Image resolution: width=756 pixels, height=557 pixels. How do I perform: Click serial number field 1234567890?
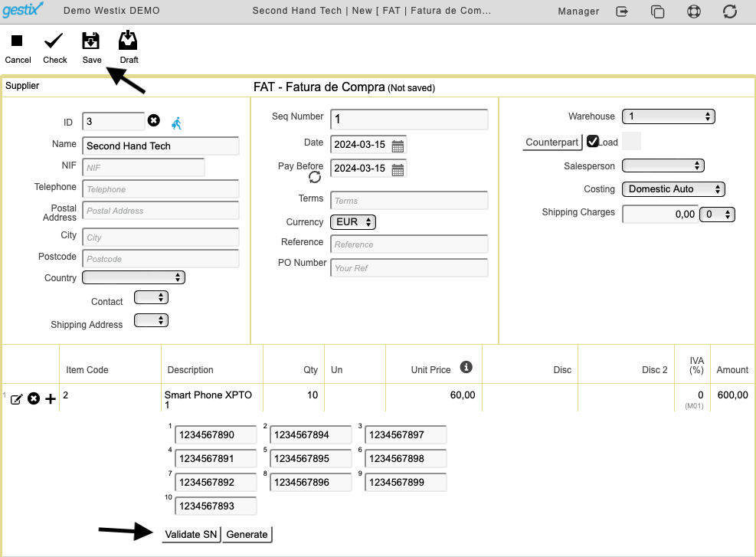pyautogui.click(x=215, y=434)
